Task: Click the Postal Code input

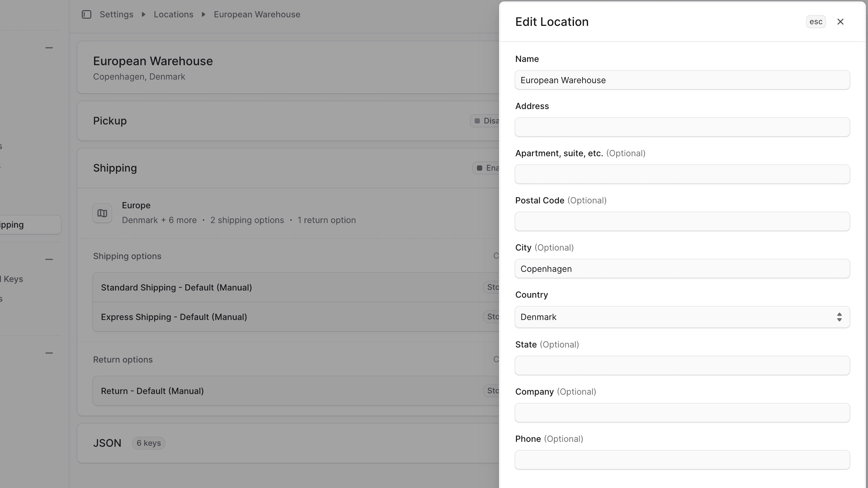Action: click(x=682, y=222)
